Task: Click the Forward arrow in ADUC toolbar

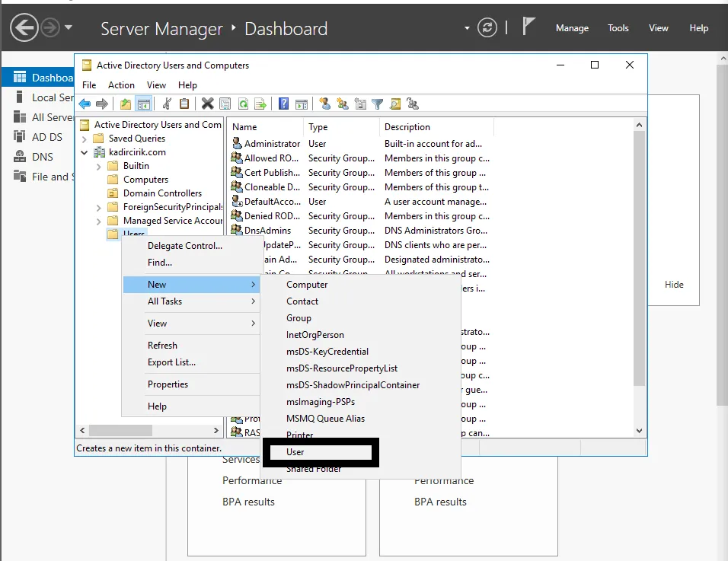Action: 102,104
